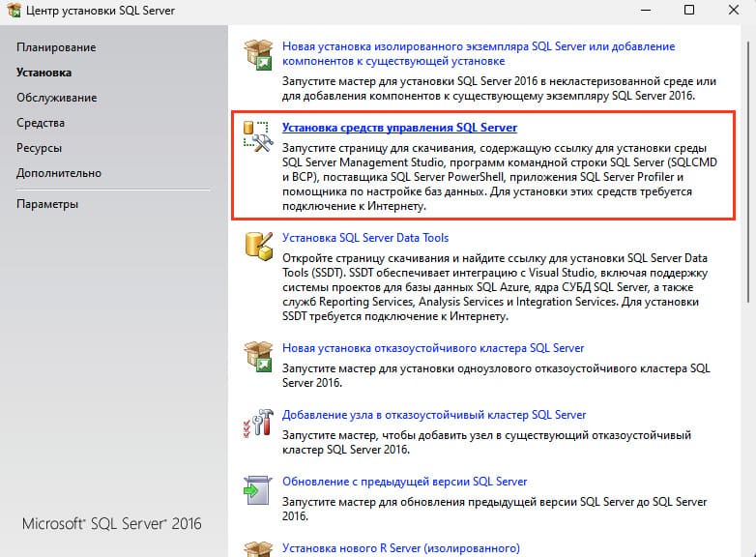Click the text 'Запустите мастер для установки одноузлового'
756x557 pixels.
[496, 375]
